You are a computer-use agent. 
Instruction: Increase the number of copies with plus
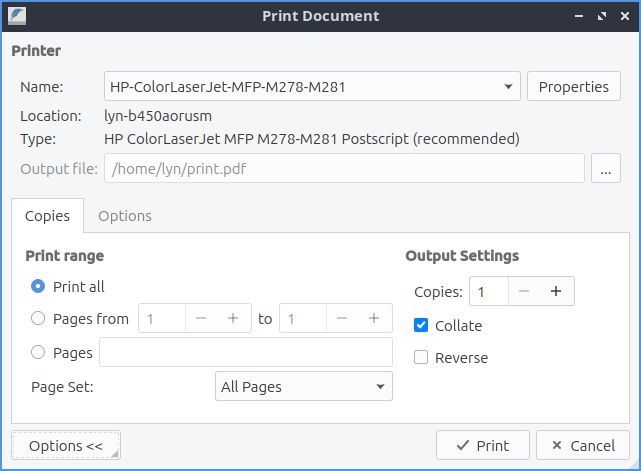click(x=556, y=292)
